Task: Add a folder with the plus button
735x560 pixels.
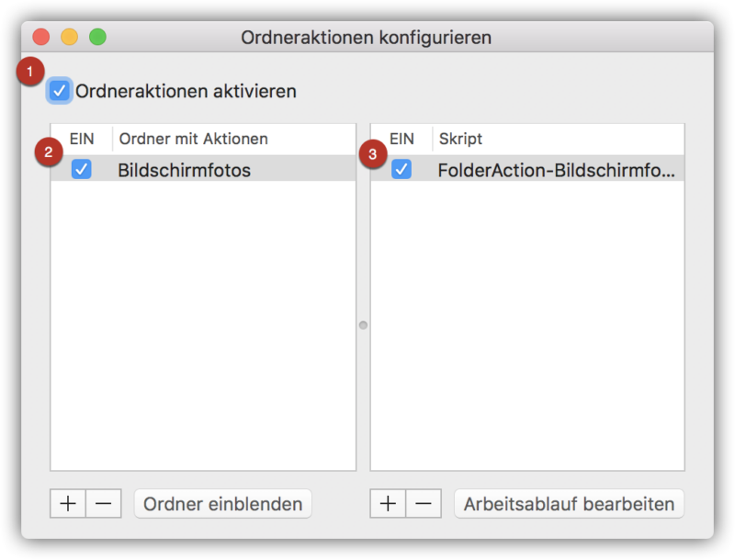Action: coord(68,504)
